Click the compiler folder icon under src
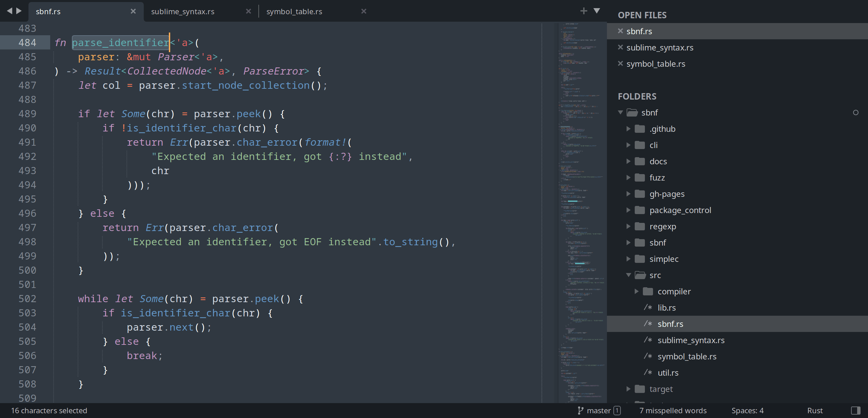868x418 pixels. click(648, 291)
